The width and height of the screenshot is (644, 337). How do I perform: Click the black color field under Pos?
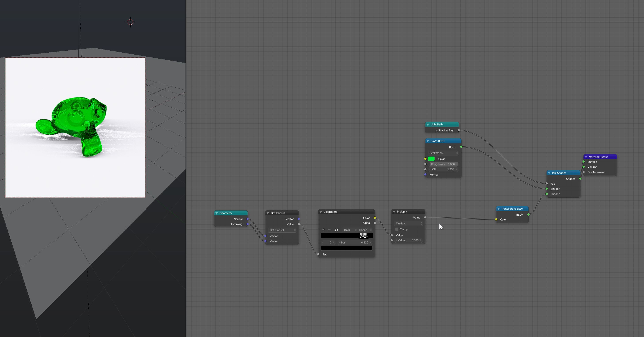point(346,248)
